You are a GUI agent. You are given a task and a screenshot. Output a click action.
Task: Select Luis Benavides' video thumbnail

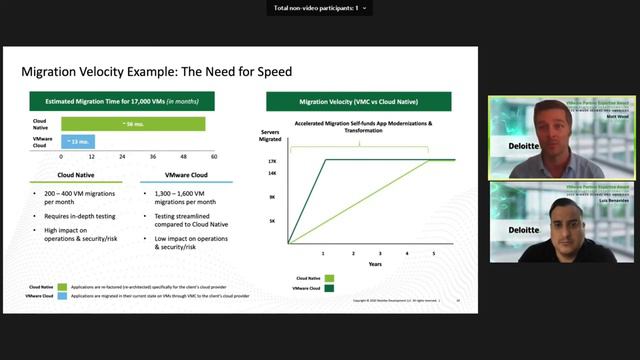[562, 222]
